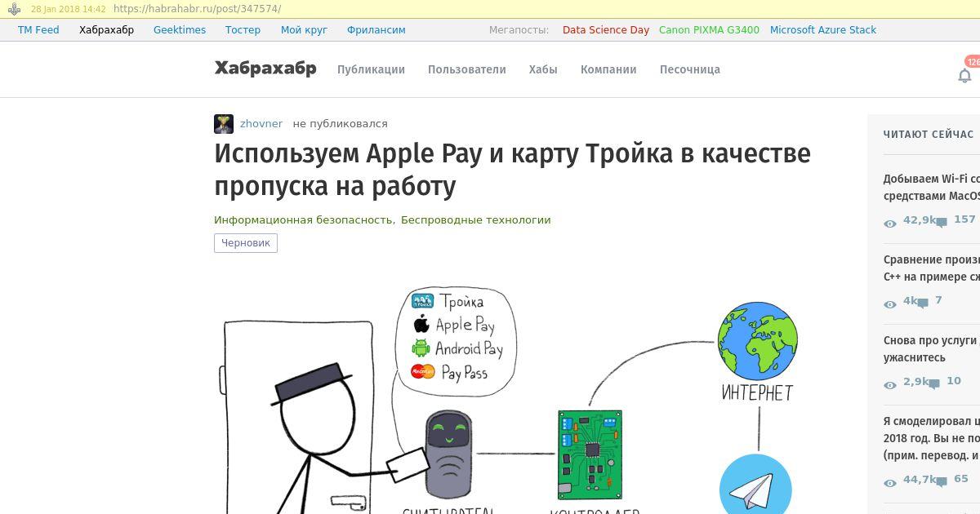
Task: Click the globe Internet illustration
Action: [758, 340]
